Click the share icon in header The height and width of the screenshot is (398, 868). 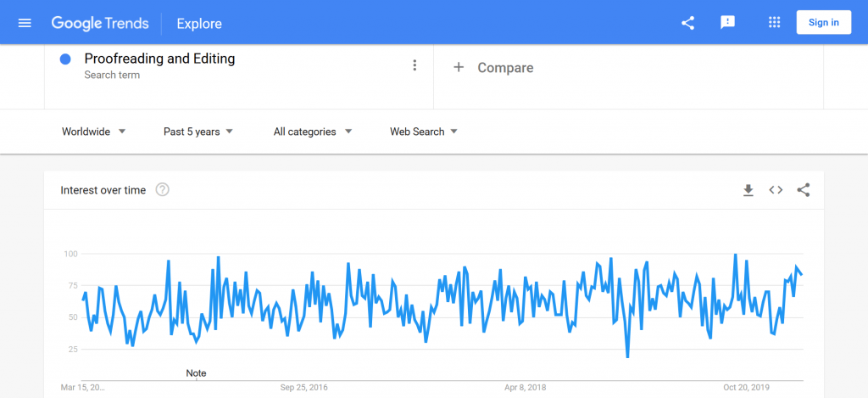pyautogui.click(x=687, y=23)
